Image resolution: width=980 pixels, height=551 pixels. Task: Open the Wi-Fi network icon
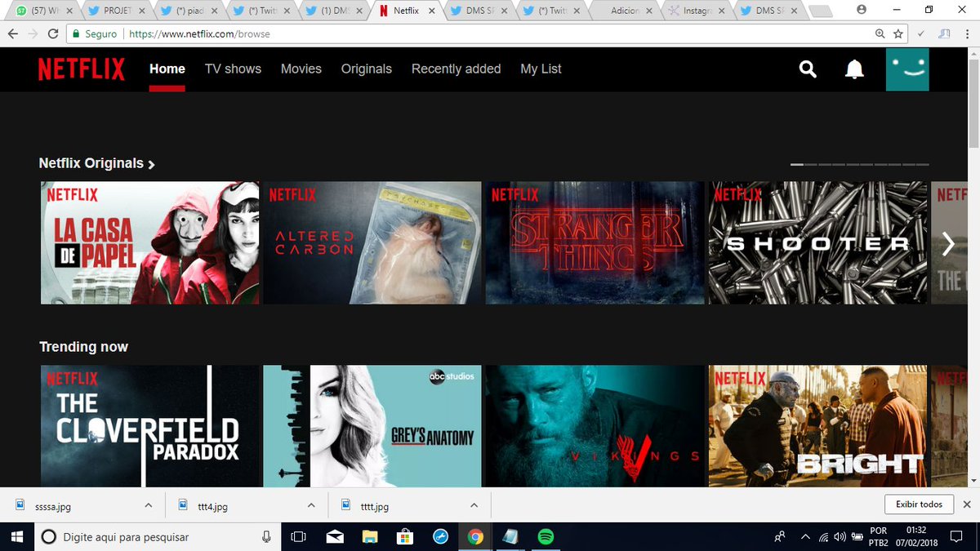coord(823,537)
